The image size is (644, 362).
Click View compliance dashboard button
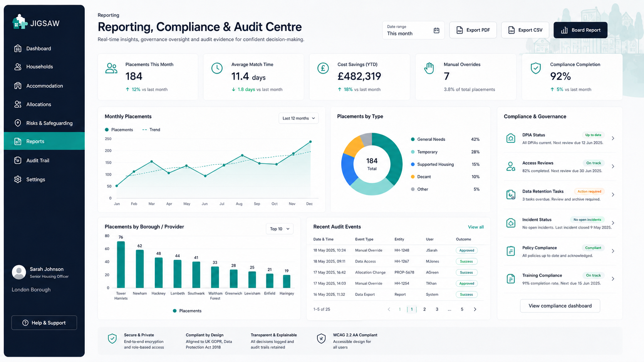coord(560,306)
